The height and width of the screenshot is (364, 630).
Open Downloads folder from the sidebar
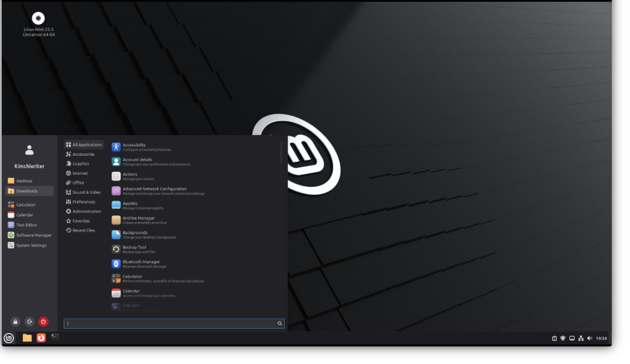pos(27,191)
